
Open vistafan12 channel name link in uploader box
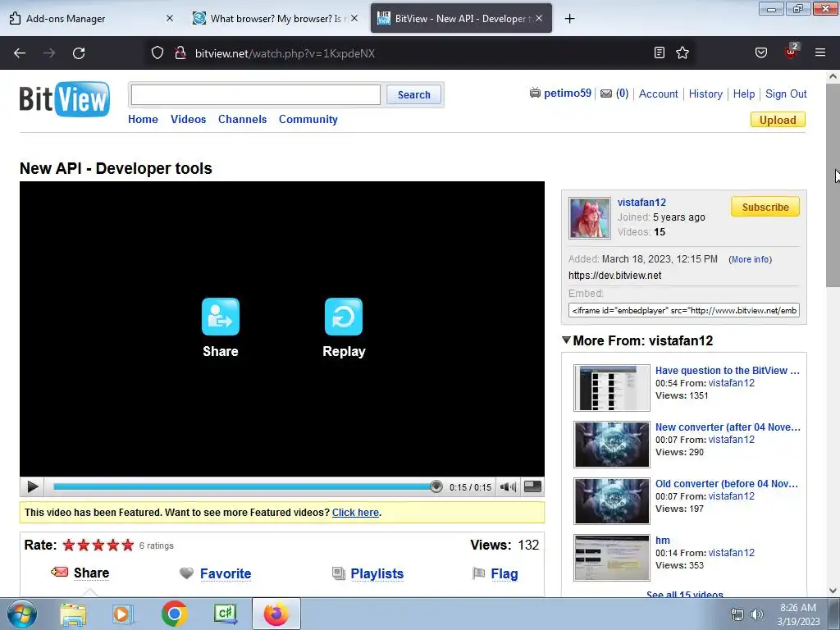641,203
